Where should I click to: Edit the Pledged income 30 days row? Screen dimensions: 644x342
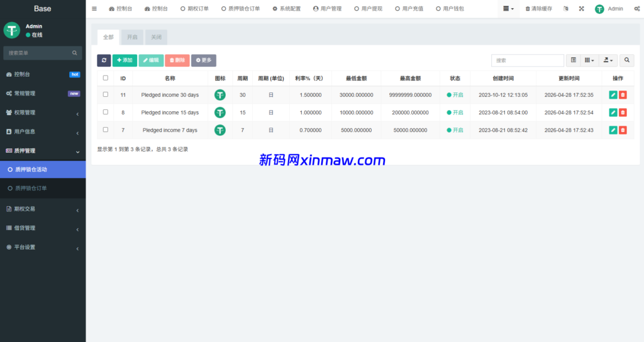tap(613, 95)
